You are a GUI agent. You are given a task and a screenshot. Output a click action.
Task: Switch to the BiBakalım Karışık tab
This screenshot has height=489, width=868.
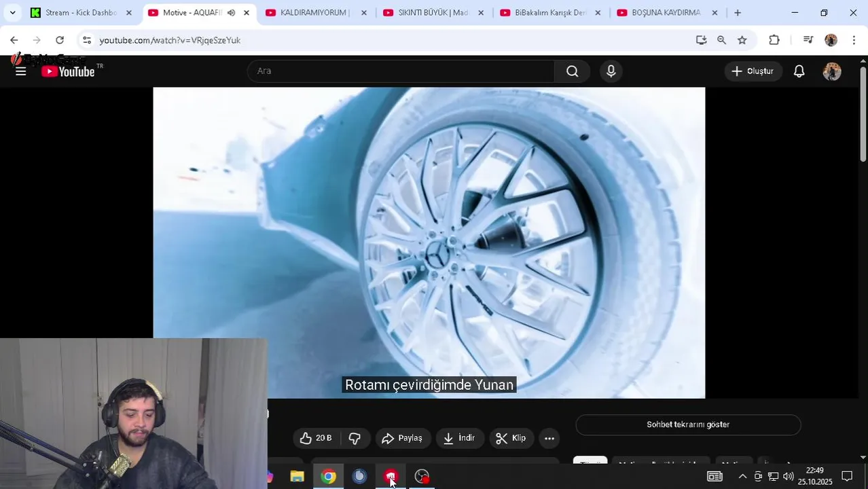550,13
